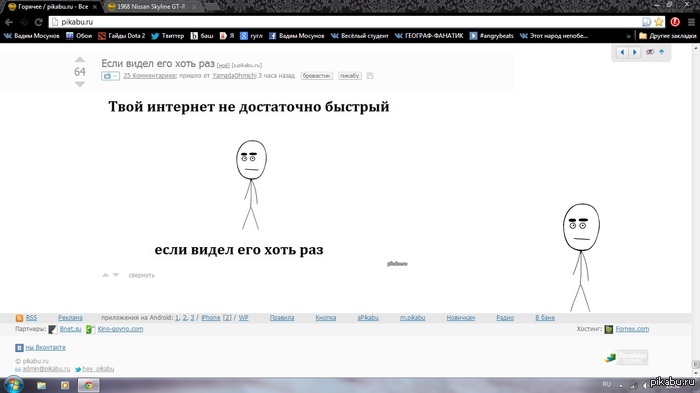
Task: Downvote the post with the down arrow
Action: coord(79,84)
